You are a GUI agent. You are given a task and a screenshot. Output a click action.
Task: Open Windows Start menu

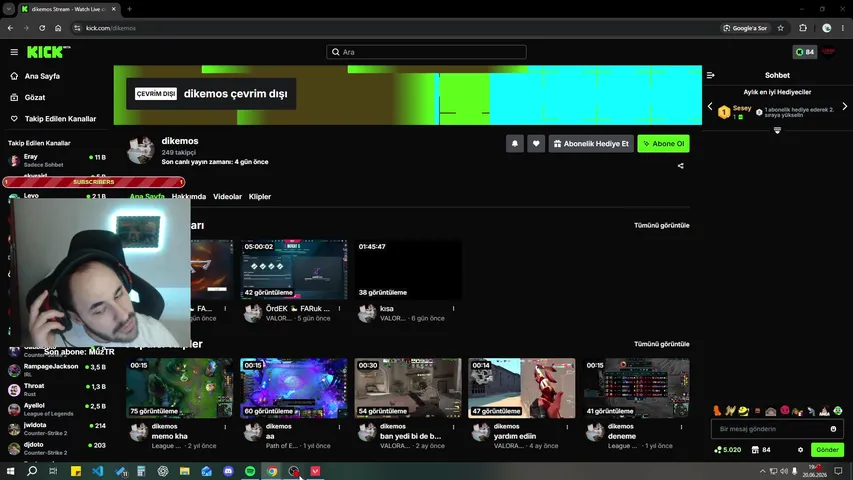click(10, 471)
